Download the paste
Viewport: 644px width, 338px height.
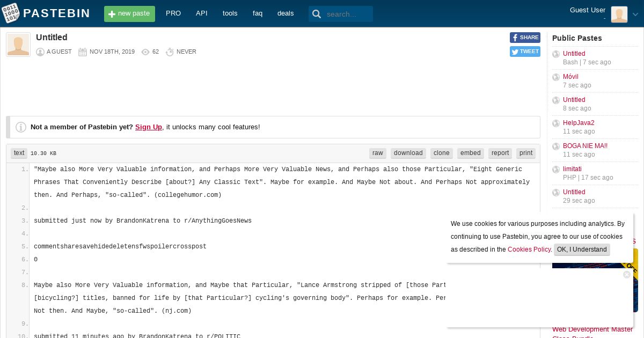(x=408, y=153)
